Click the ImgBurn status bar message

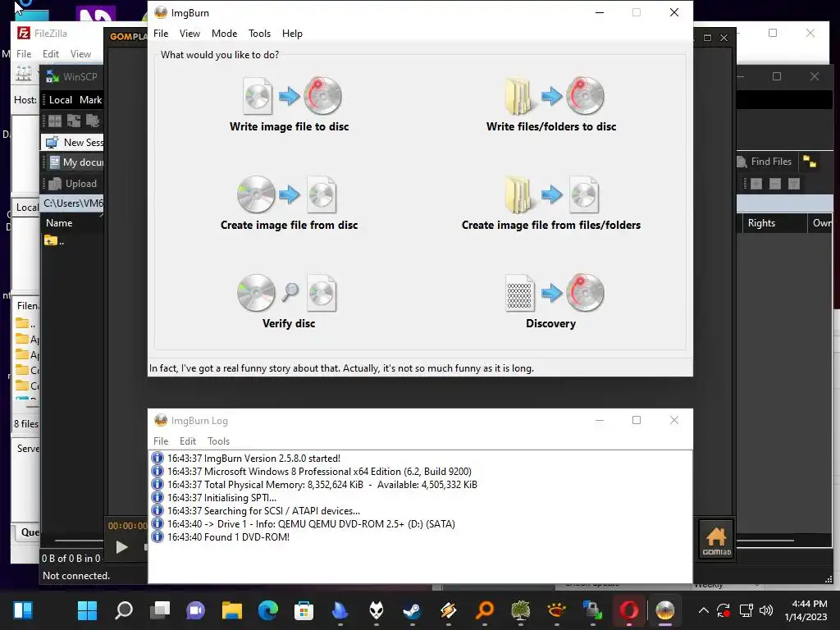pos(341,368)
